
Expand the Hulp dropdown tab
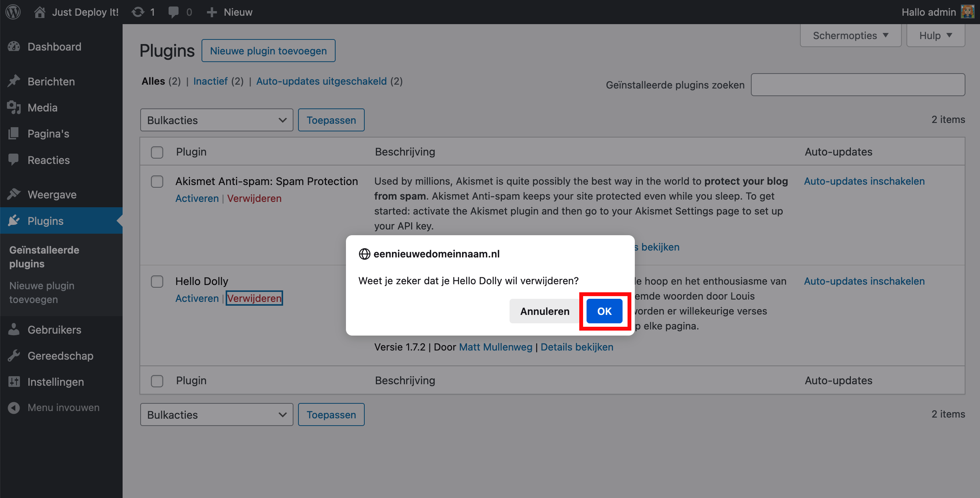point(935,36)
